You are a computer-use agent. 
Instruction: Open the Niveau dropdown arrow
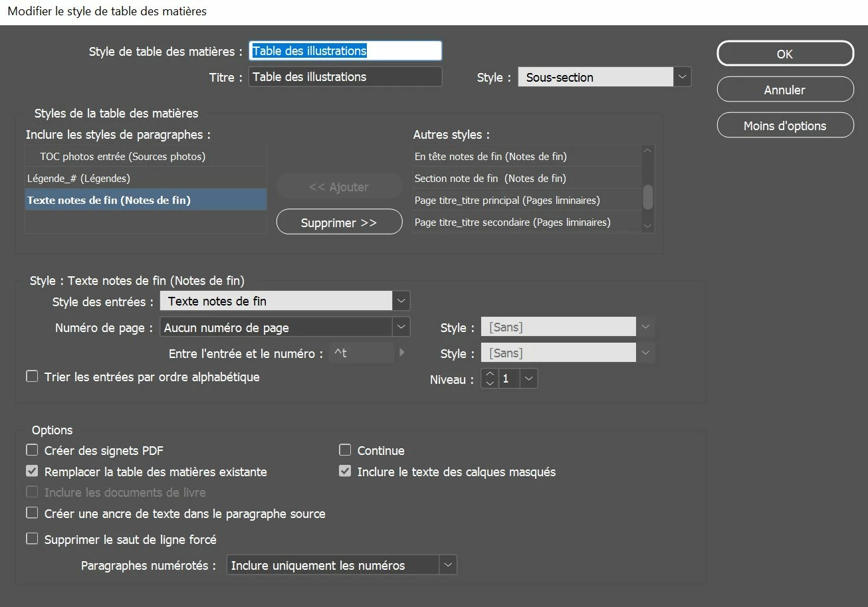(529, 379)
